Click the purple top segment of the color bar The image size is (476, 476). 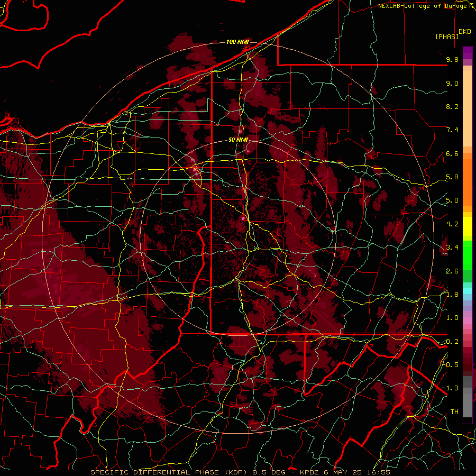pos(467,53)
